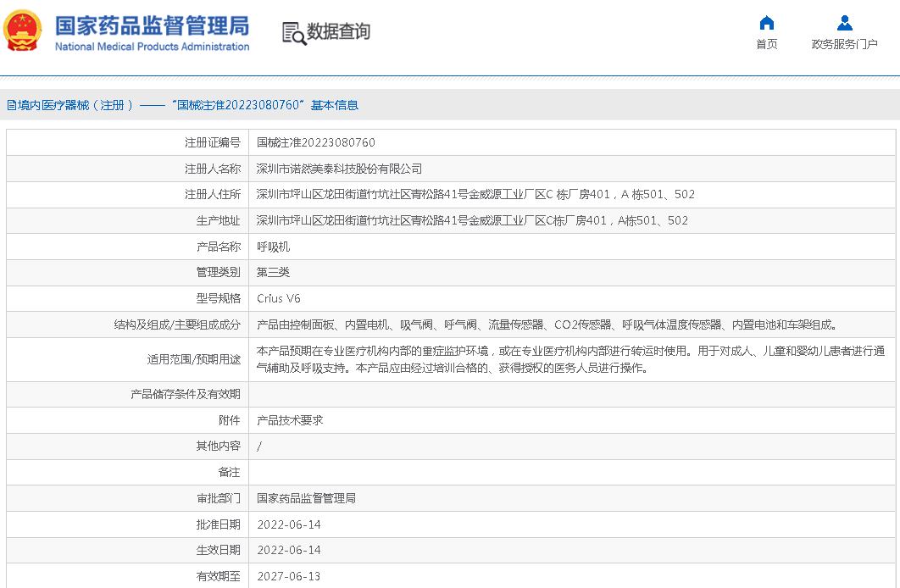The height and width of the screenshot is (588, 900).
Task: Click the product name value 呼吸机
Action: coord(273,247)
